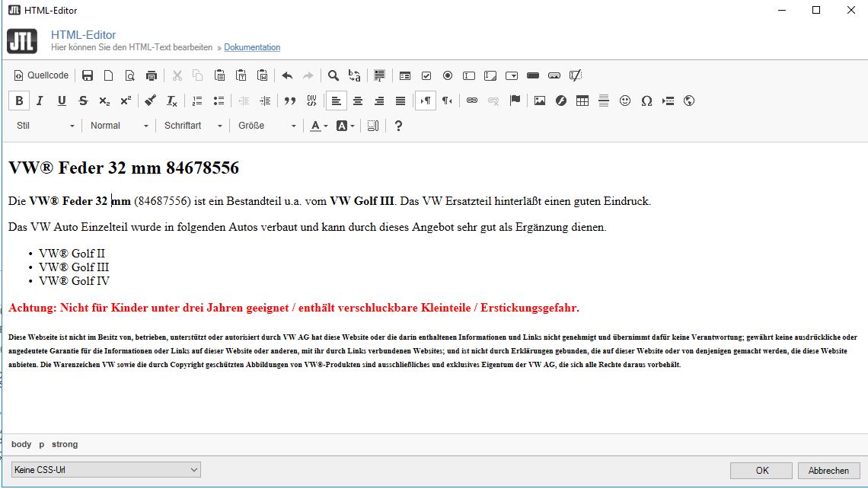Screen dimensions: 868x489
Task: Open the Stil dropdown
Action: point(46,126)
